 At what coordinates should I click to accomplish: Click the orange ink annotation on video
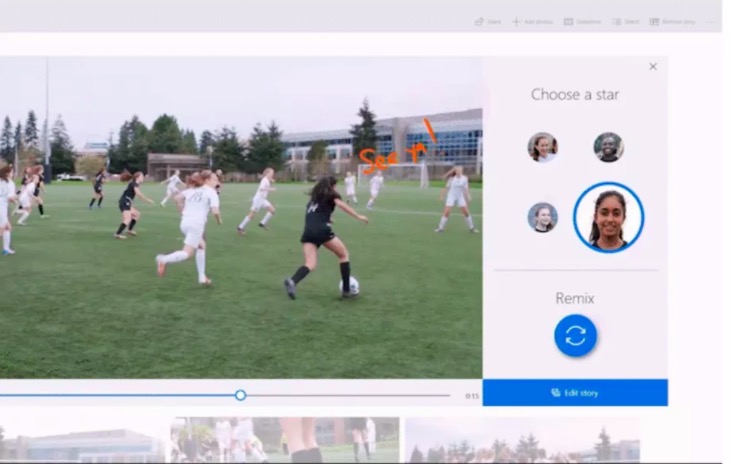click(397, 150)
